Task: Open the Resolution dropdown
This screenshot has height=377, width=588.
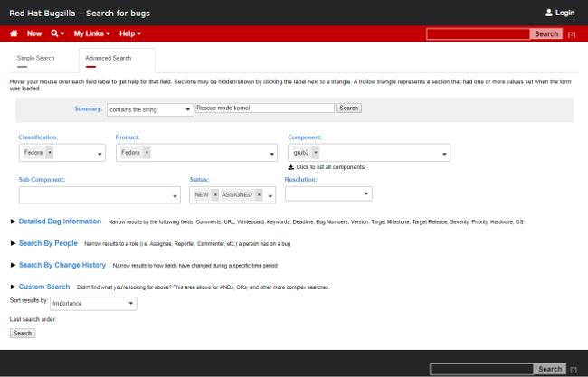Action: 328,193
